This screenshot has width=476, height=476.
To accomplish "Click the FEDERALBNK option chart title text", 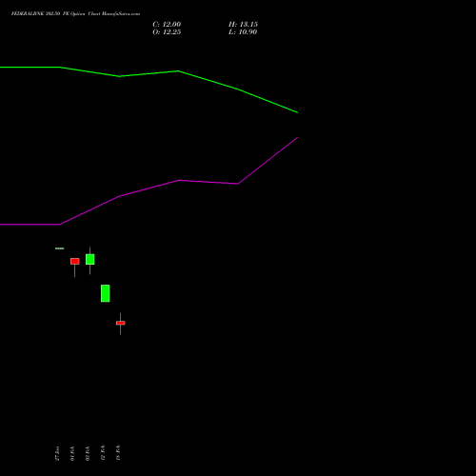I will (x=75, y=14).
